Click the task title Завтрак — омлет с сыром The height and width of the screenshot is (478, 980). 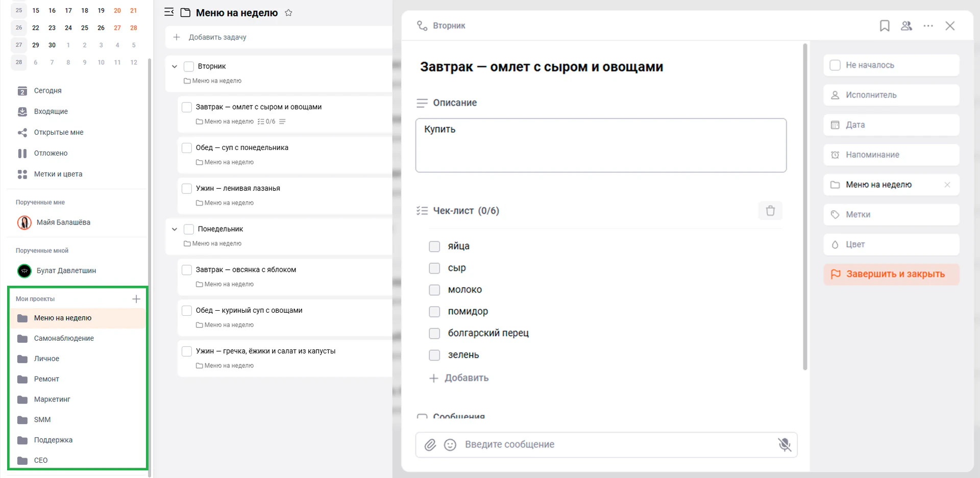click(542, 67)
